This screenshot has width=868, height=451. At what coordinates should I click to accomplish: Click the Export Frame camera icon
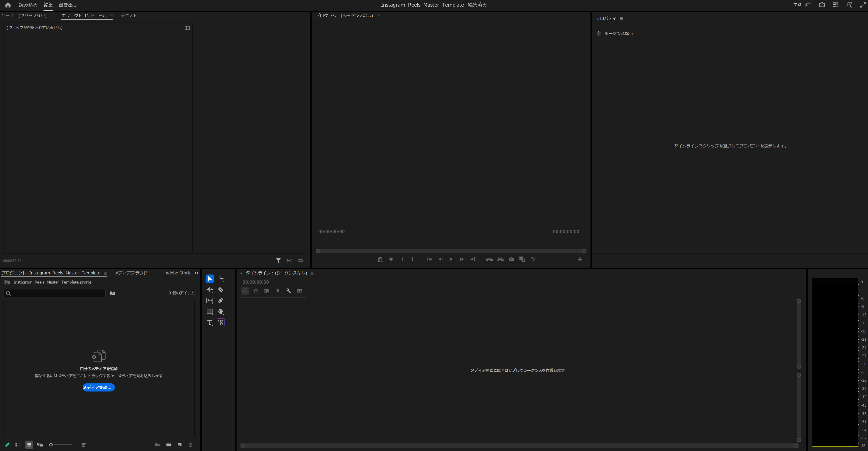[x=511, y=259]
